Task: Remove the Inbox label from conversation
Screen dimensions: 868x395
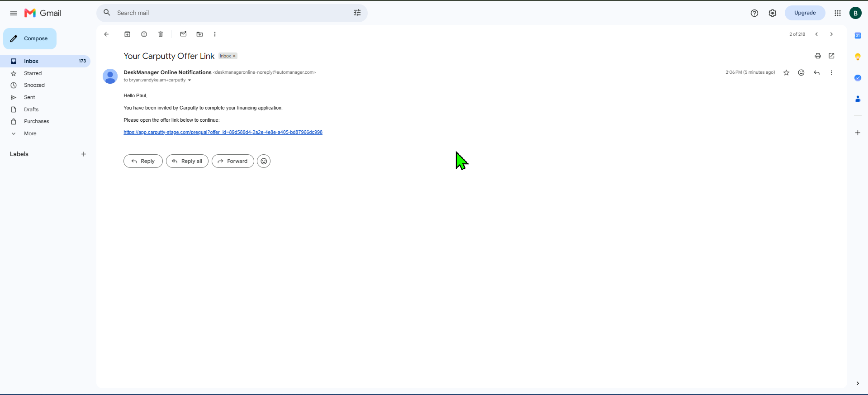Action: (x=234, y=56)
